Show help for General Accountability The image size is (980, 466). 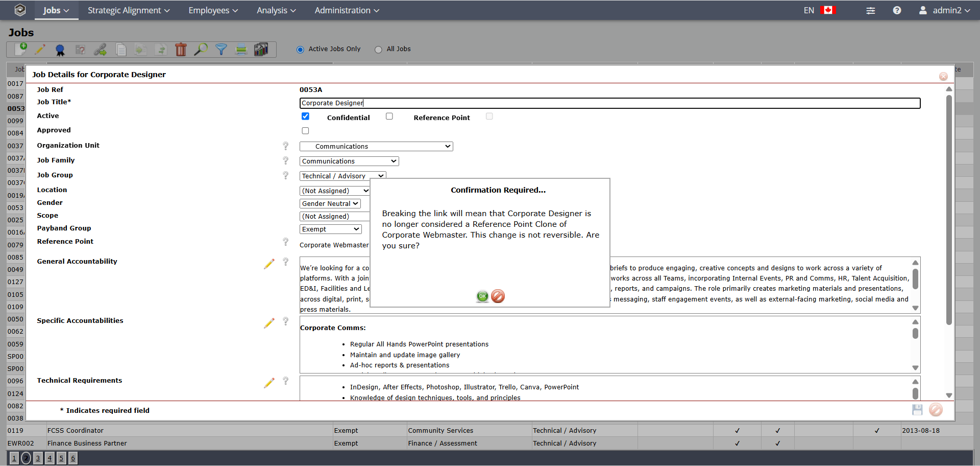(286, 262)
